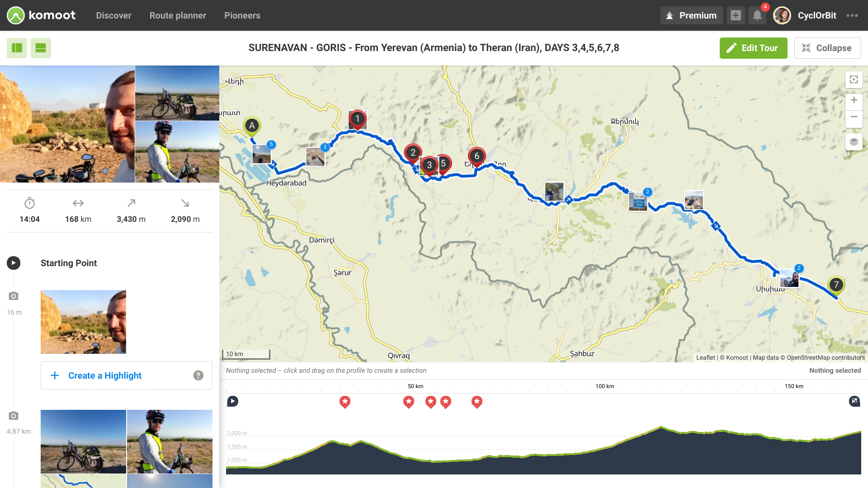Open the notifications bell icon
The height and width of the screenshot is (488, 868).
point(757,15)
